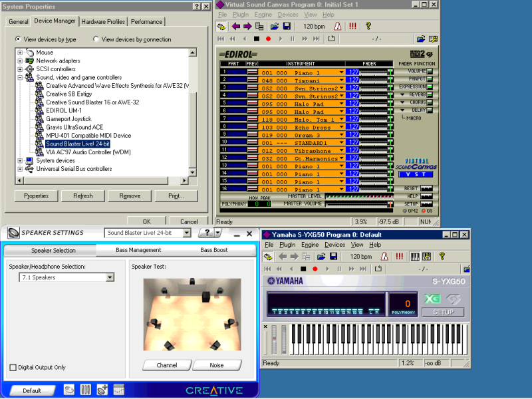Toggle the metronome icon in Yamaha S-YXG50
Image resolution: width=532 pixels, height=399 pixels.
pos(384,257)
